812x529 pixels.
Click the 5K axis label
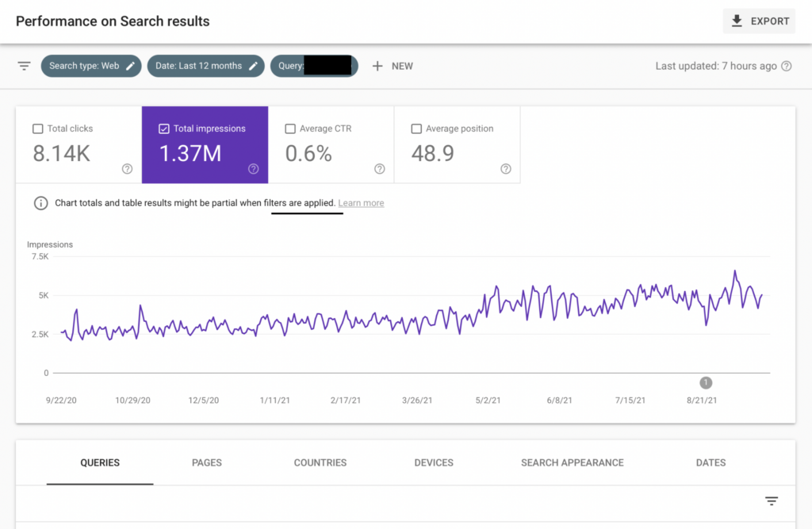coord(44,295)
